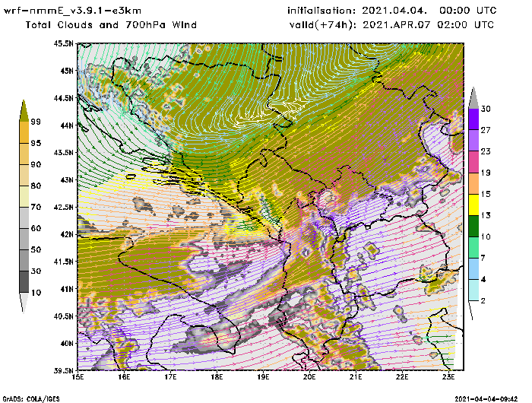
Task: Click the 43.5N latitude label
Action: (63, 152)
